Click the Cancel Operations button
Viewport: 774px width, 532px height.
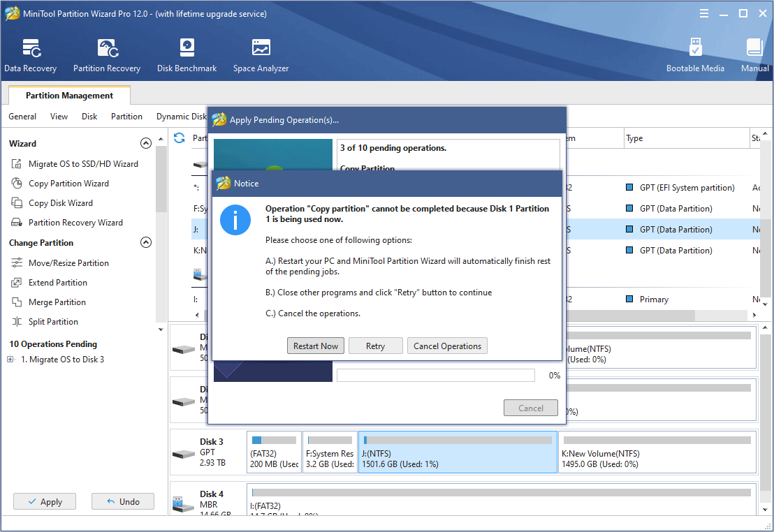[x=447, y=346]
